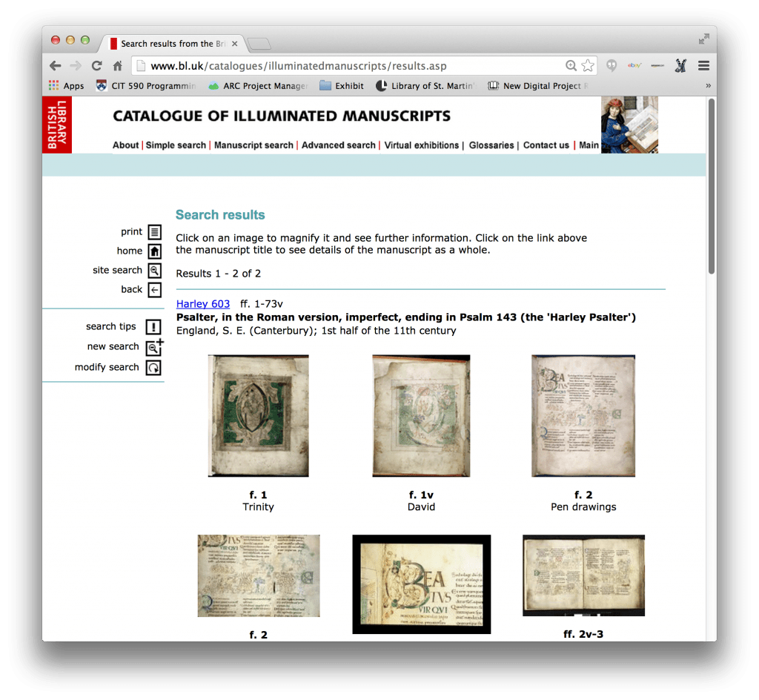Open Chrome hamburger menu
Image resolution: width=759 pixels, height=700 pixels.
tap(704, 66)
